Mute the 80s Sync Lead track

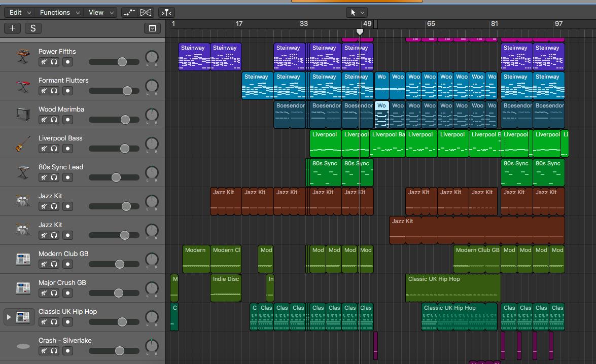pyautogui.click(x=44, y=177)
